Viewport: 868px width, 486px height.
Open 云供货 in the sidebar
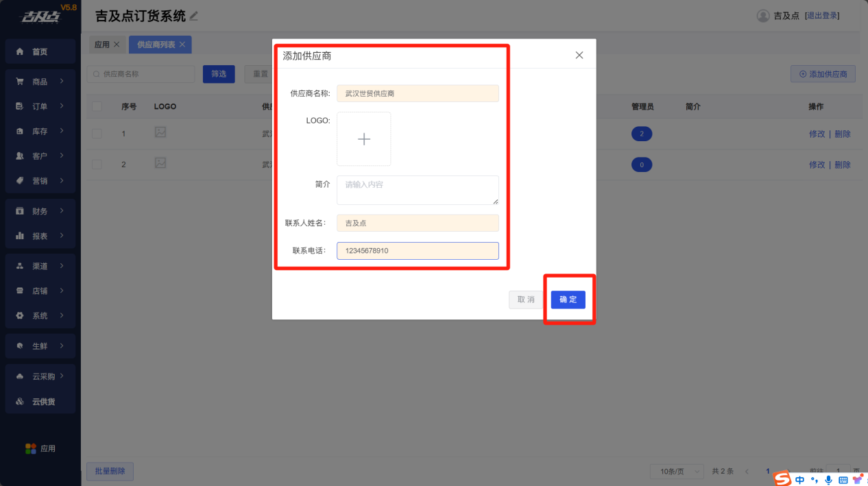pyautogui.click(x=40, y=402)
